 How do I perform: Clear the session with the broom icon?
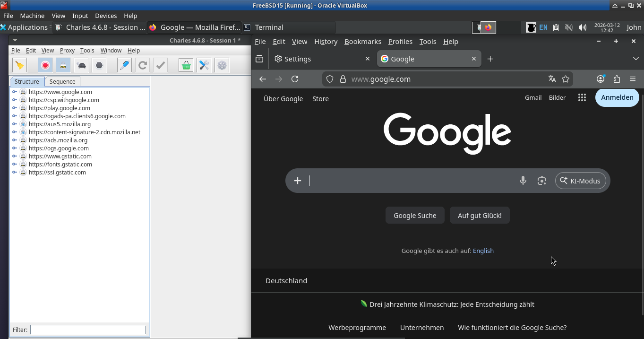coord(20,65)
